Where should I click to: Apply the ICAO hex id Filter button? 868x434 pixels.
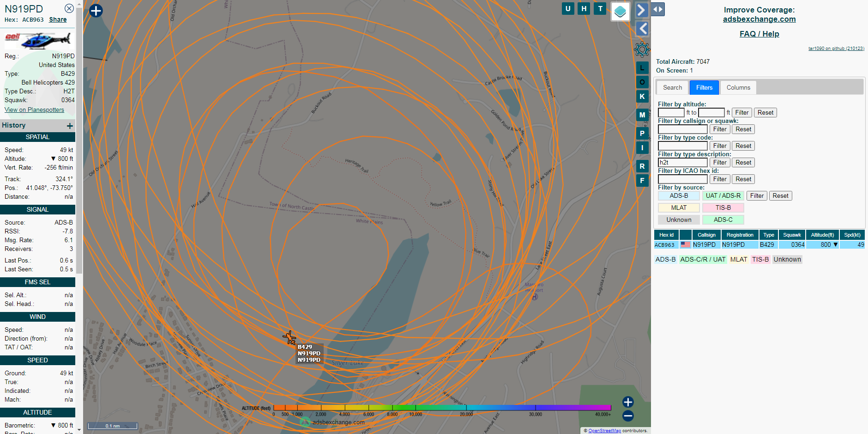click(720, 179)
